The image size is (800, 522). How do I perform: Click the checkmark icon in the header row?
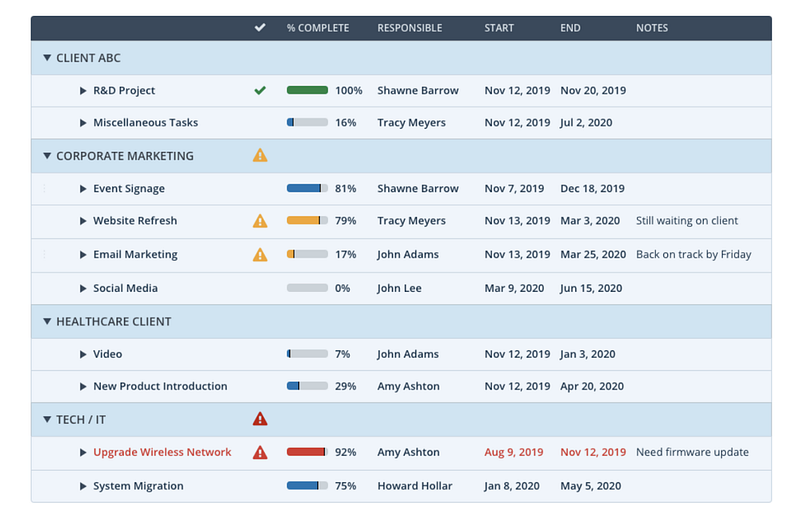[260, 28]
